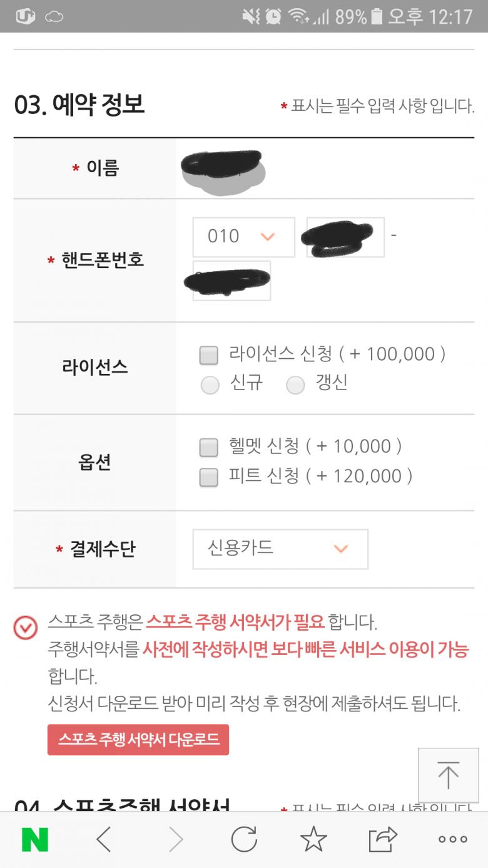Click 스포츠 주행 서약서 다운로드 button
Image resolution: width=488 pixels, height=868 pixels.
click(138, 740)
